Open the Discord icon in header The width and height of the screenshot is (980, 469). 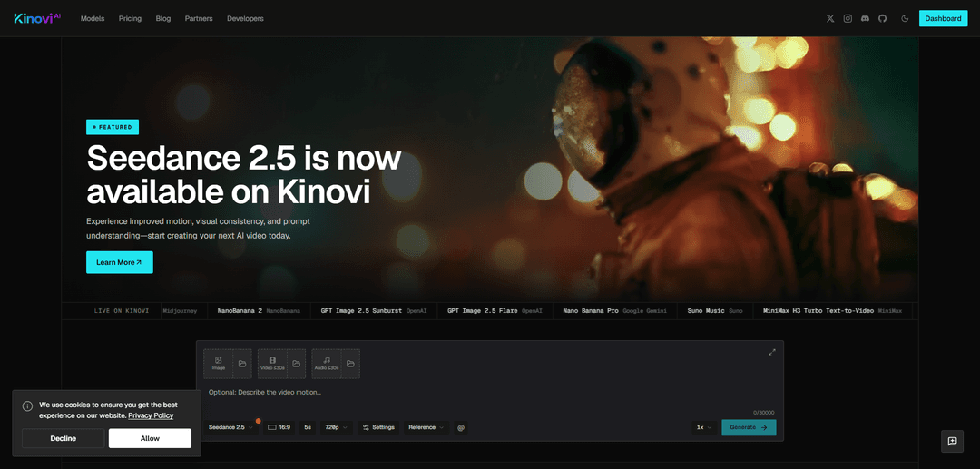click(865, 19)
